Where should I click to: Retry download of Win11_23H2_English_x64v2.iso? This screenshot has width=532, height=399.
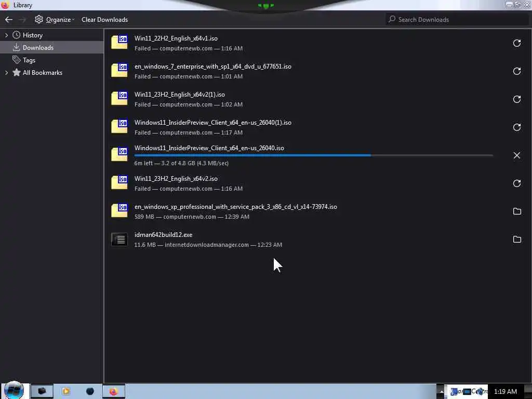click(x=516, y=183)
